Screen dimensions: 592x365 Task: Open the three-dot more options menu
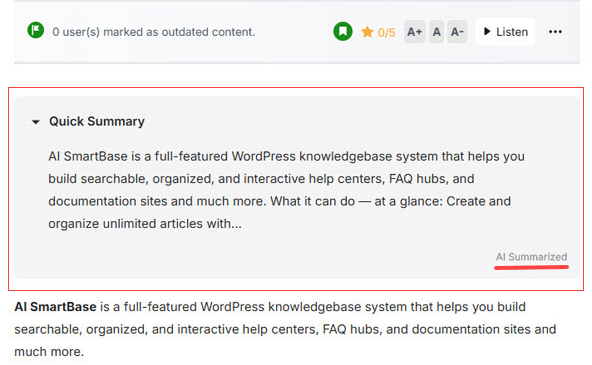coord(555,32)
